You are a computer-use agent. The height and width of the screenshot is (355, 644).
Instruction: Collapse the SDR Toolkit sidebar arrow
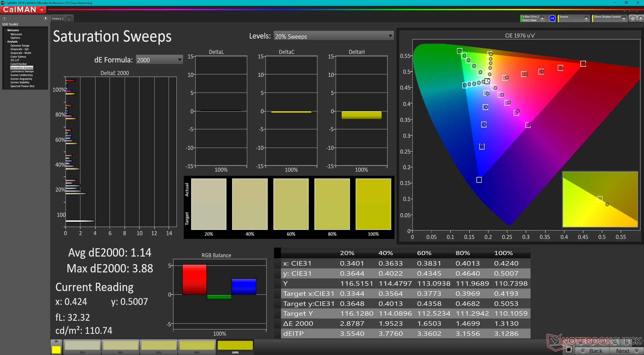tap(46, 18)
